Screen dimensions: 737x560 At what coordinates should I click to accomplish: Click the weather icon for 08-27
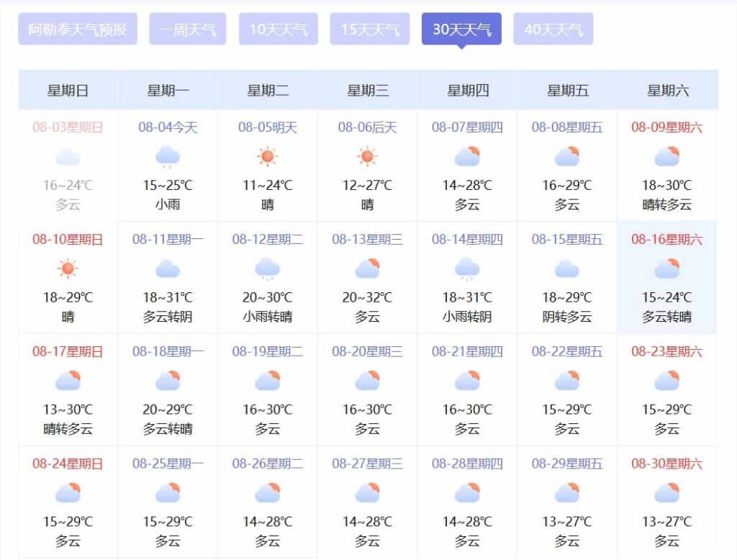point(367,493)
